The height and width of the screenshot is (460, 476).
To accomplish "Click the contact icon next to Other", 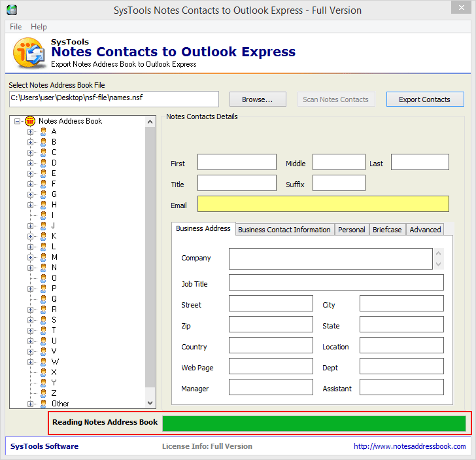I will point(43,404).
